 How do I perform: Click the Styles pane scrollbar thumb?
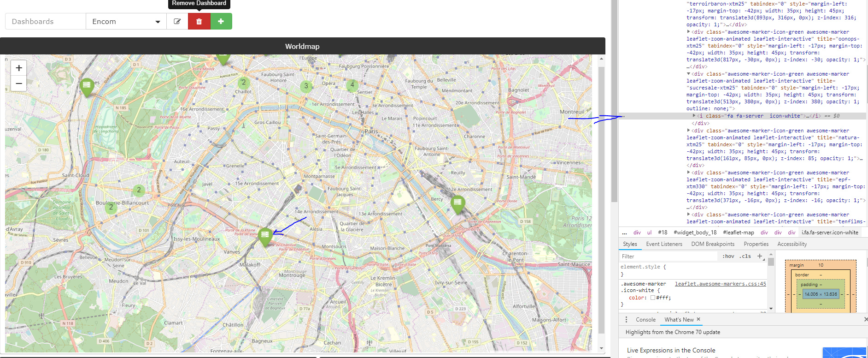click(x=771, y=262)
